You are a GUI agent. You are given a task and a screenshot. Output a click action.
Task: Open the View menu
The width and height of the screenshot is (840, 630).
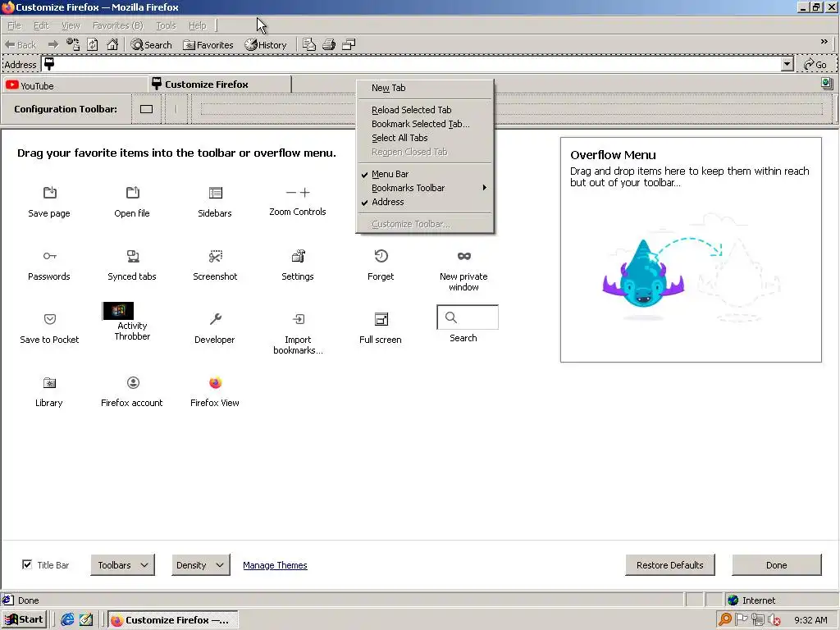pos(71,25)
